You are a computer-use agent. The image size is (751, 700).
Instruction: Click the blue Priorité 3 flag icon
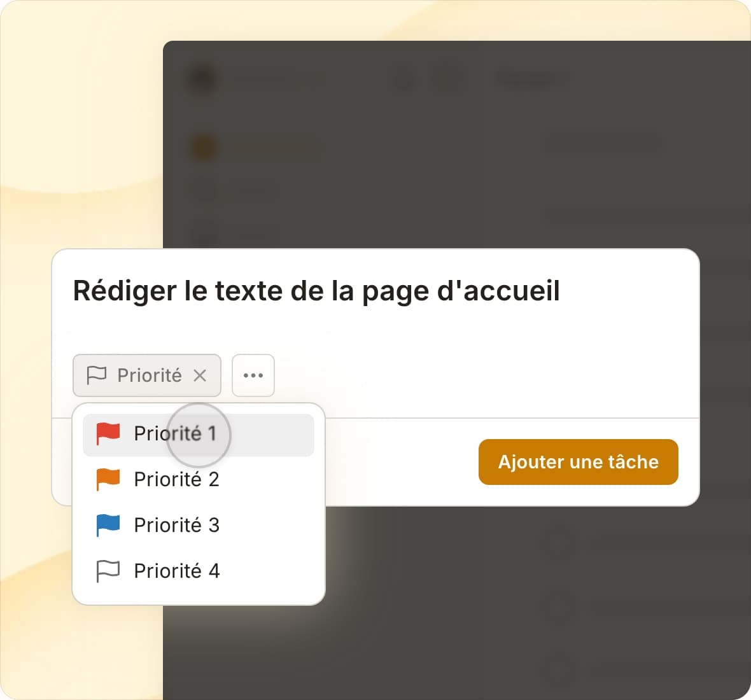coord(108,525)
